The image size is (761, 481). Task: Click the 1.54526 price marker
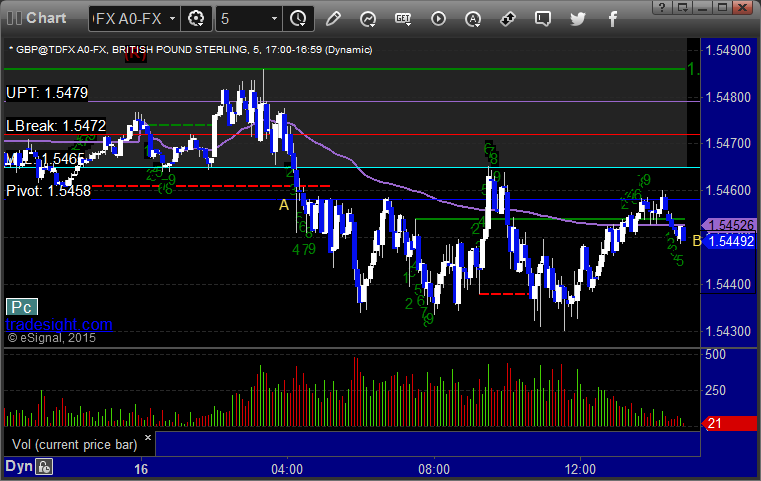click(728, 225)
